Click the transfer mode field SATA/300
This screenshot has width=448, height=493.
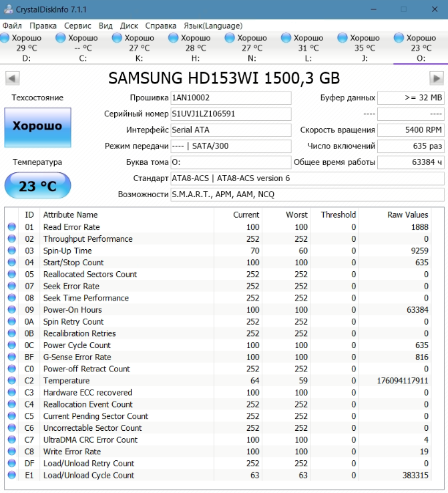tap(231, 146)
